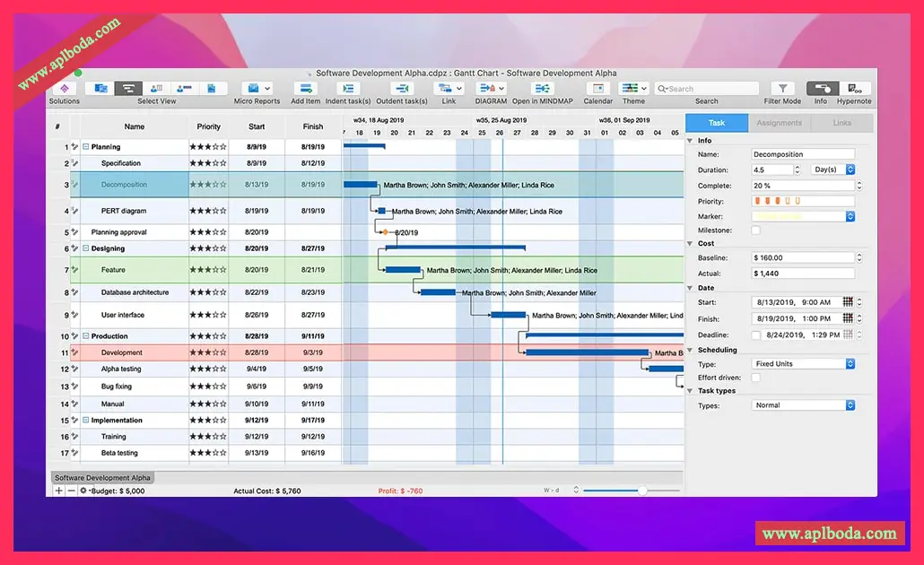Screen dimensions: 924x565
Task: Click the Add Item toolbar icon
Action: pyautogui.click(x=306, y=89)
